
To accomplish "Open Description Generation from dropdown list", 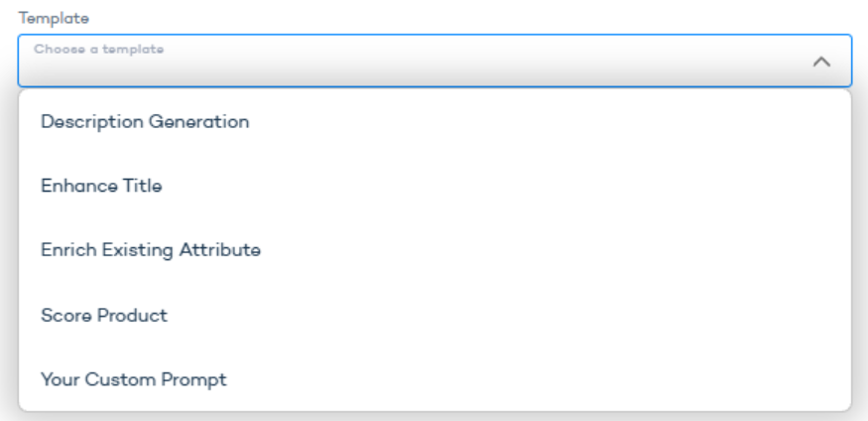I will coord(145,122).
